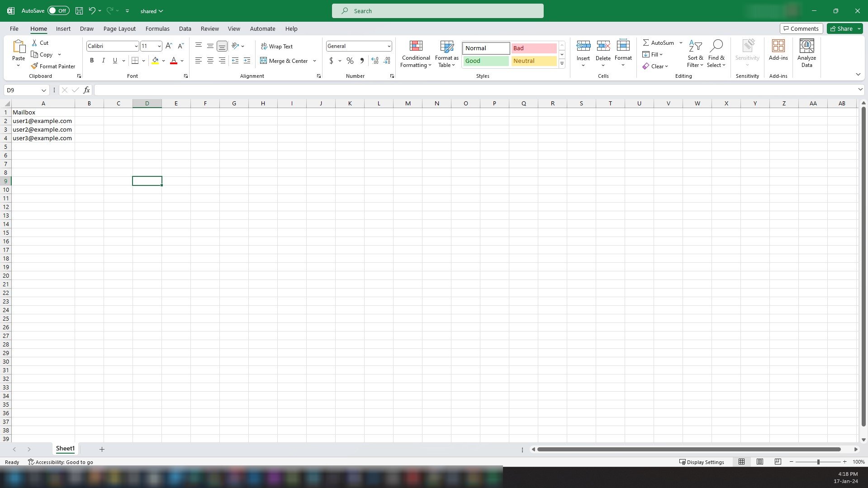Open the Data ribbon tab

[x=185, y=28]
